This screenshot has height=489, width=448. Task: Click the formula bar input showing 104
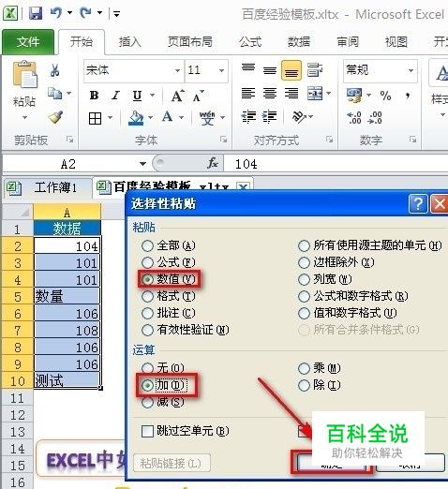[x=336, y=163]
